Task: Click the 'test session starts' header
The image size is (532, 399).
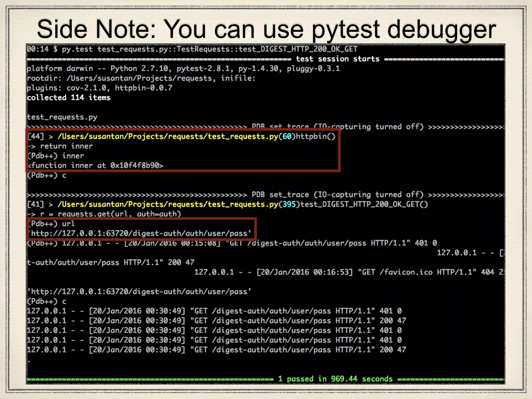Action: tap(337, 59)
